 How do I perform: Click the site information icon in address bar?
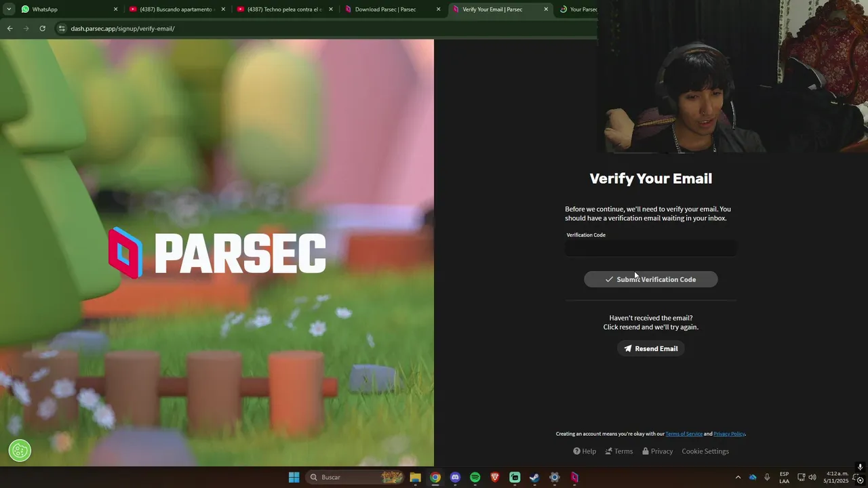click(x=62, y=28)
